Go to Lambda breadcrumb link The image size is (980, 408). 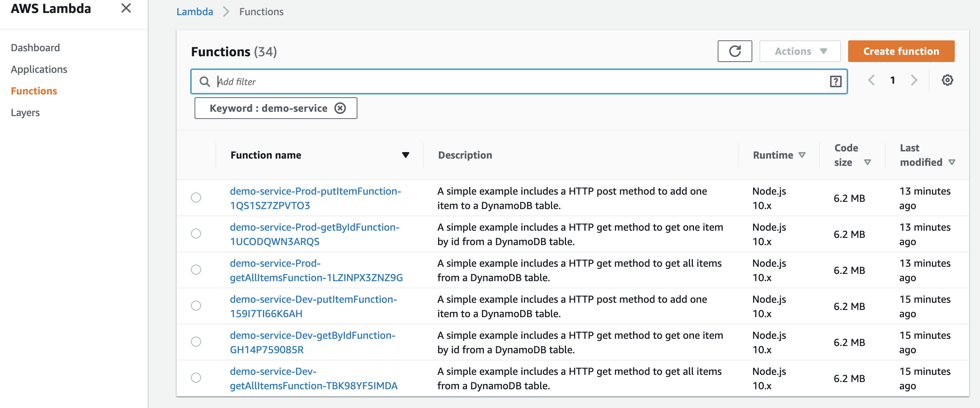pyautogui.click(x=195, y=12)
